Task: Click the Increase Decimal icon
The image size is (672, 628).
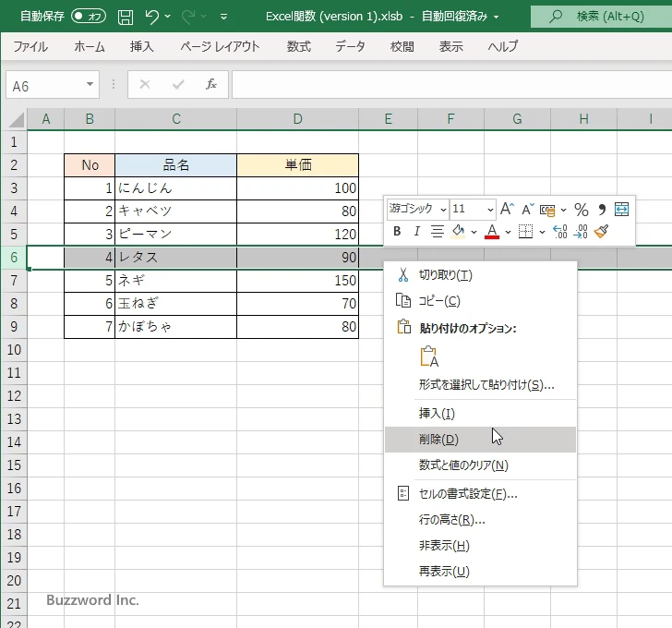Action: tap(560, 232)
